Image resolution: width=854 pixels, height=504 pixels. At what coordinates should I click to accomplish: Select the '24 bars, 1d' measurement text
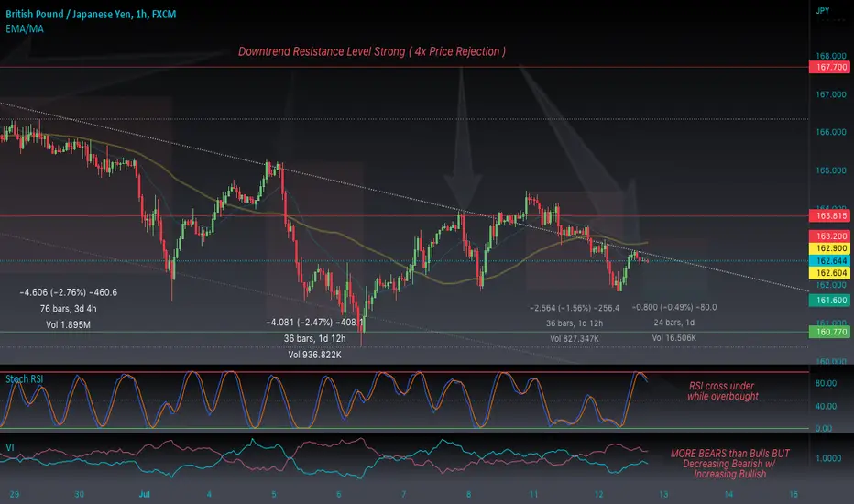click(x=674, y=323)
